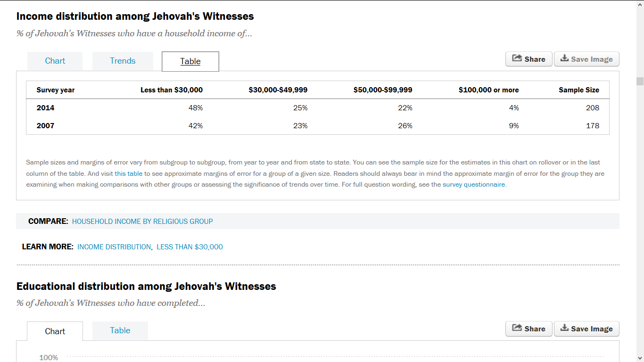This screenshot has width=644, height=362.
Task: Click the 100% axis label on education chart
Action: point(49,358)
